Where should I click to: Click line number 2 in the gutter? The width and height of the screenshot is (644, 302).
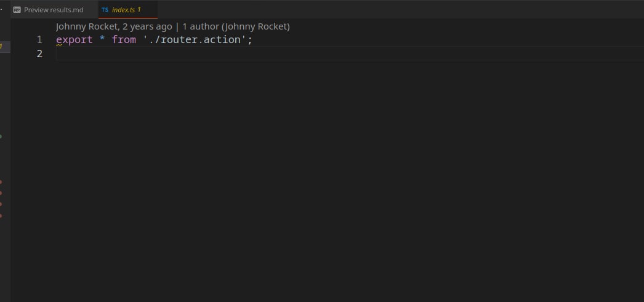(39, 54)
